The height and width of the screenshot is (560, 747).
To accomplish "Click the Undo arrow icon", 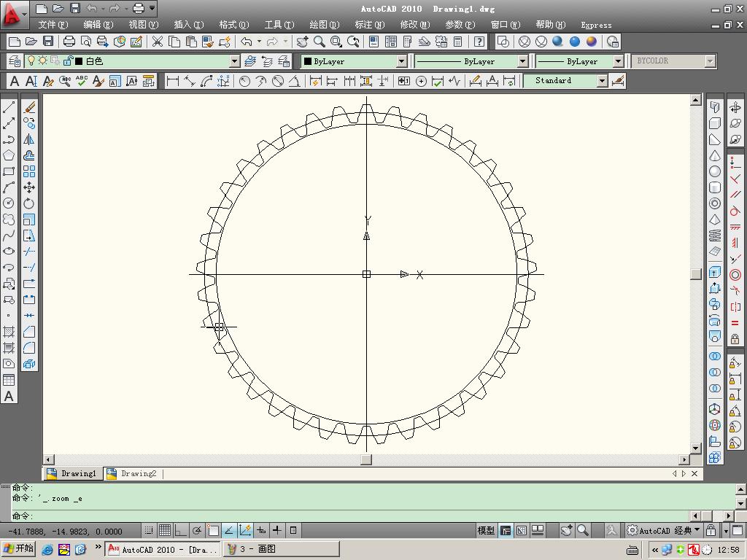I will point(247,42).
